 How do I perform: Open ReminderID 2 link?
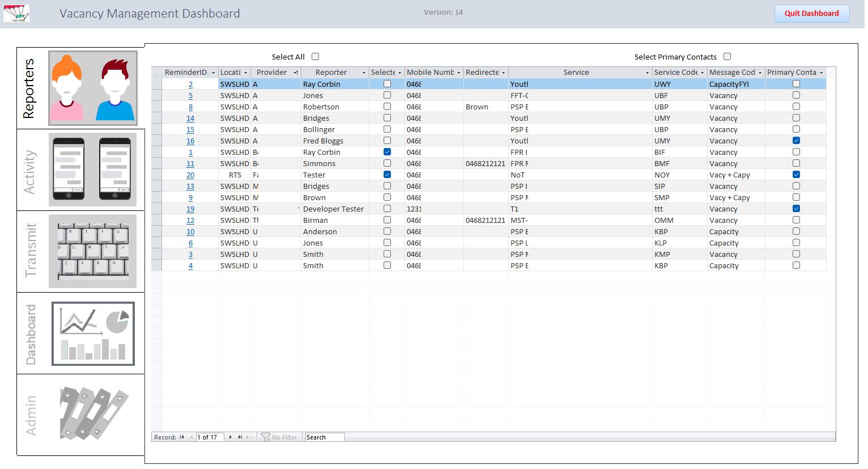[x=190, y=84]
